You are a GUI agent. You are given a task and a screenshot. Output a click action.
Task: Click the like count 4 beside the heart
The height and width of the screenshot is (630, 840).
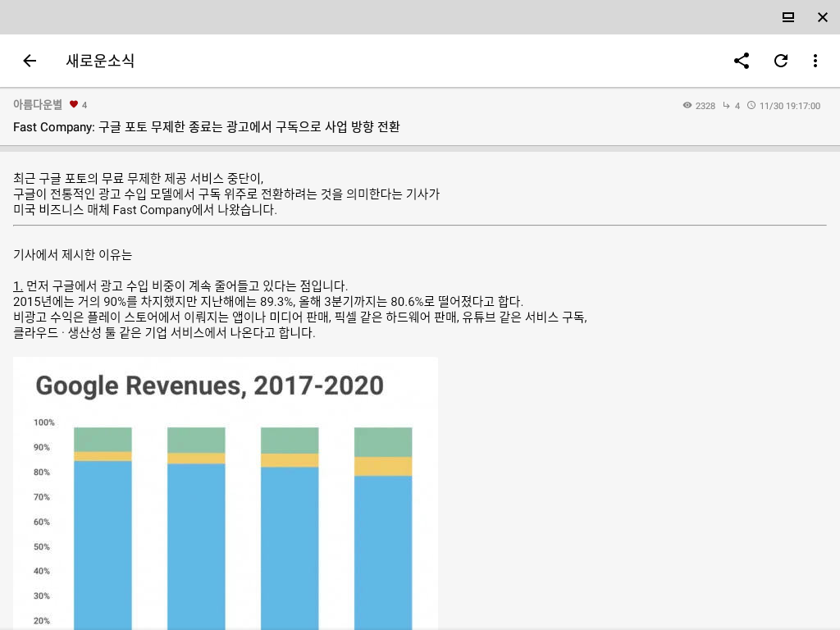pyautogui.click(x=84, y=105)
